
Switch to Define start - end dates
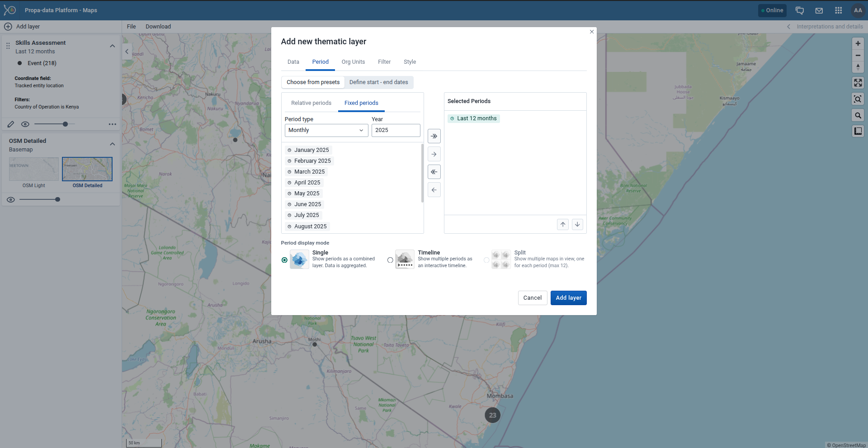pos(379,82)
